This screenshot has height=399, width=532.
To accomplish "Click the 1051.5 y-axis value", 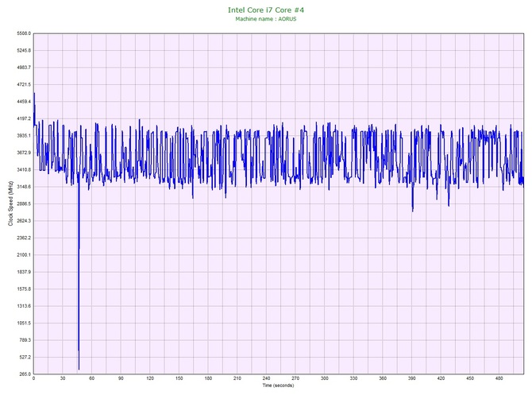I will click(24, 323).
